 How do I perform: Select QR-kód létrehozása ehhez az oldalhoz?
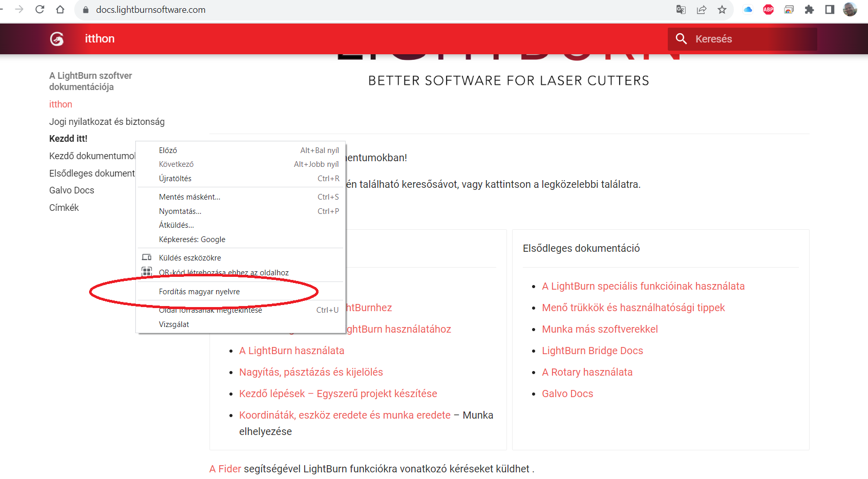[x=241, y=273]
